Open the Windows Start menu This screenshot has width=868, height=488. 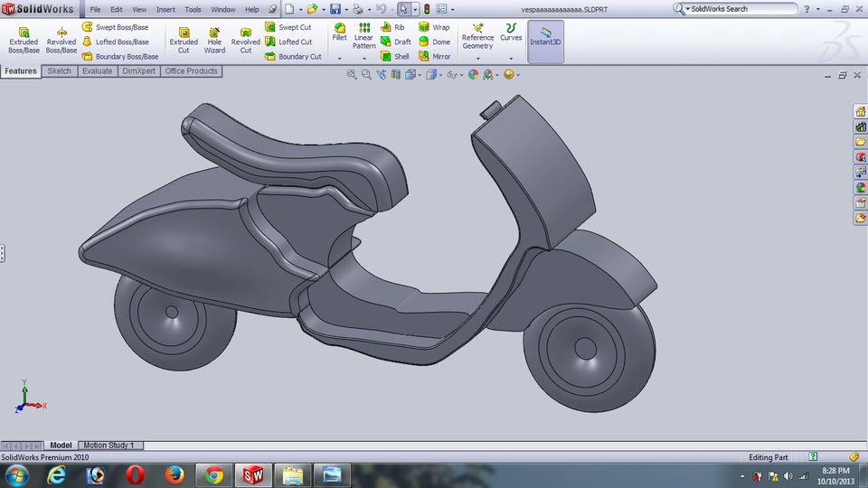click(x=16, y=475)
